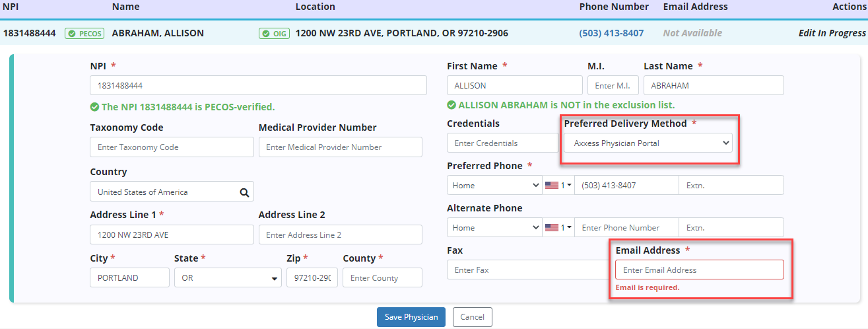The image size is (868, 329).
Task: Open the Alternate Phone type dropdown
Action: point(494,228)
